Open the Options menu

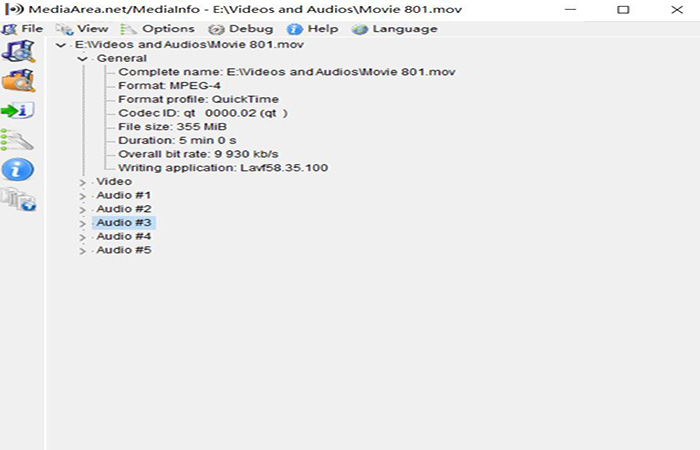[x=158, y=29]
